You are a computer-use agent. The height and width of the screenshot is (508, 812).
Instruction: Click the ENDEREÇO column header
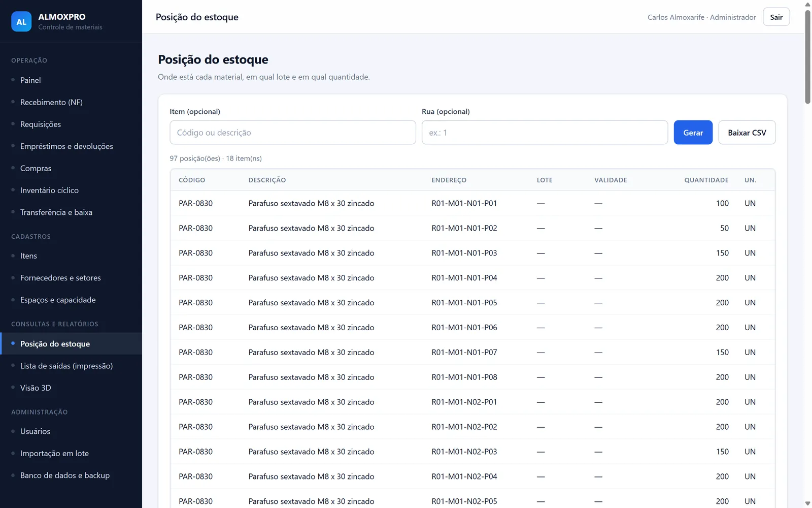pyautogui.click(x=449, y=180)
